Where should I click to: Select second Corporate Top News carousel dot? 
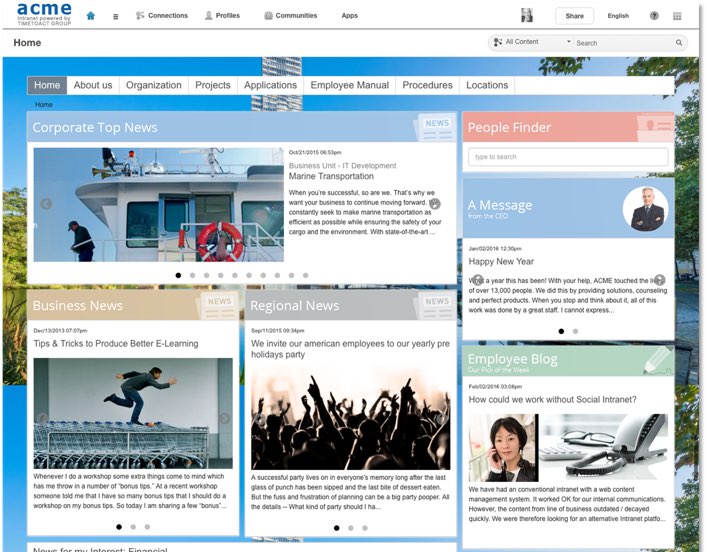[192, 275]
